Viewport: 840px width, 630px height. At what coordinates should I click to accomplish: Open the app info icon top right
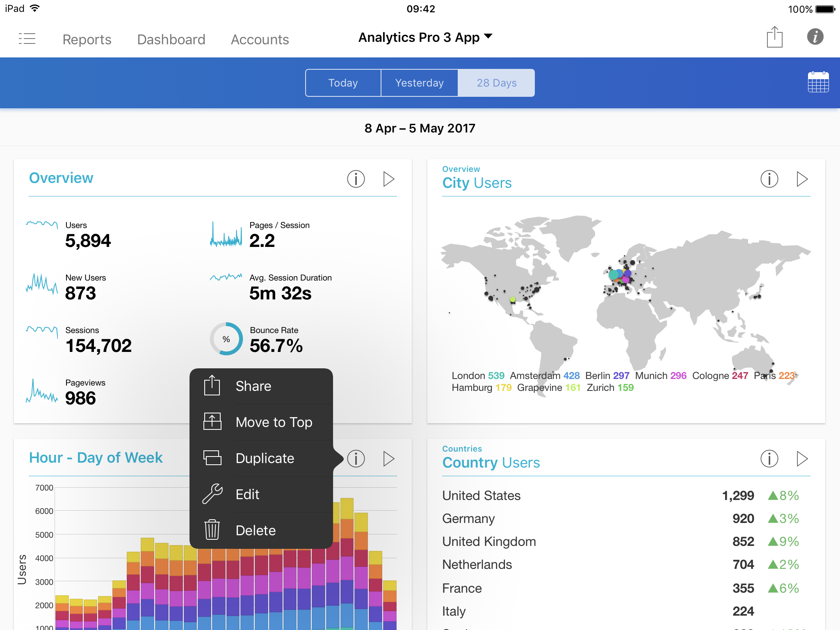pos(815,37)
